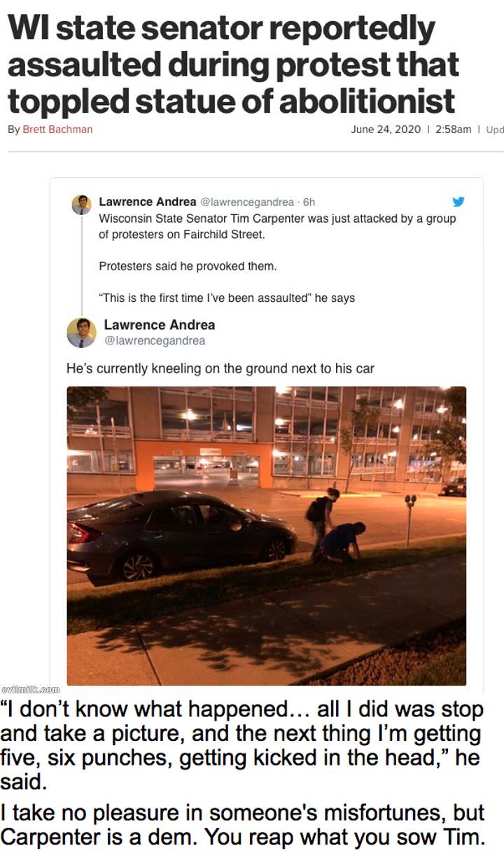Viewport: 504px width, 853px height.
Task: Click author name Brett Bachman
Action: [57, 130]
